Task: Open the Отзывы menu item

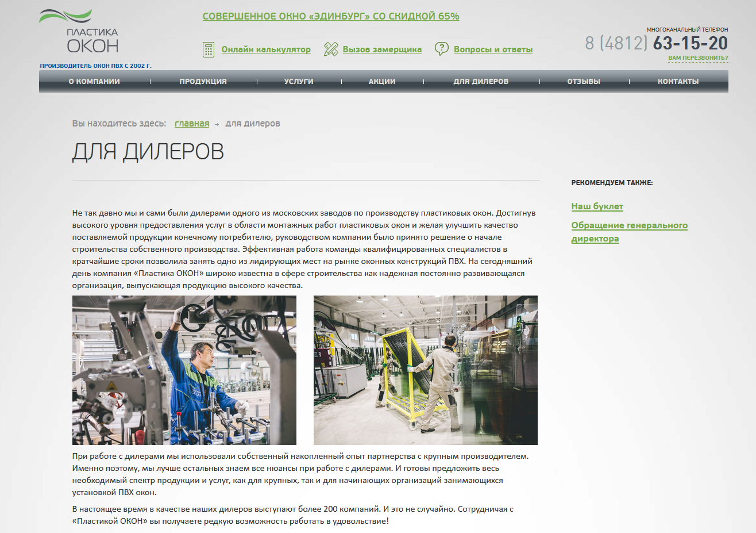Action: click(584, 82)
